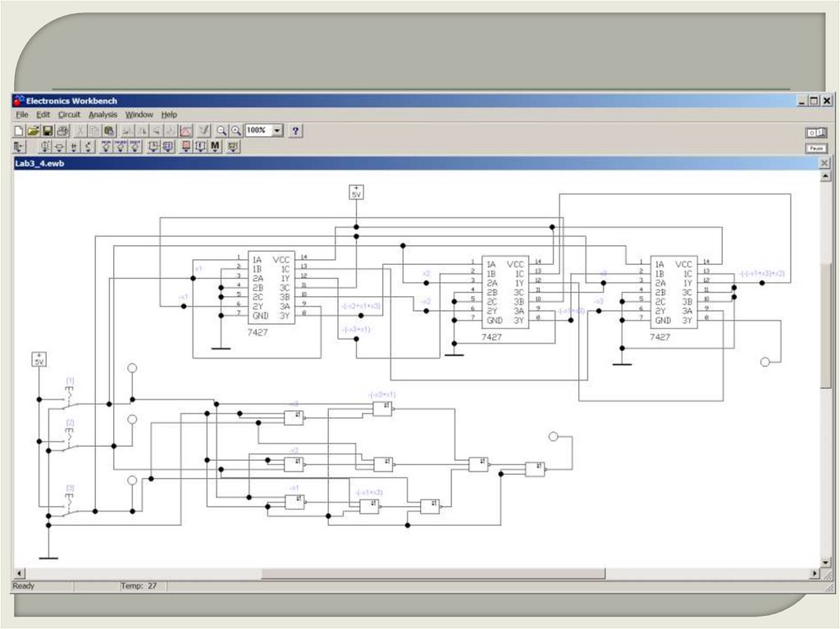Select the leftmost 7427 chip

(270, 288)
